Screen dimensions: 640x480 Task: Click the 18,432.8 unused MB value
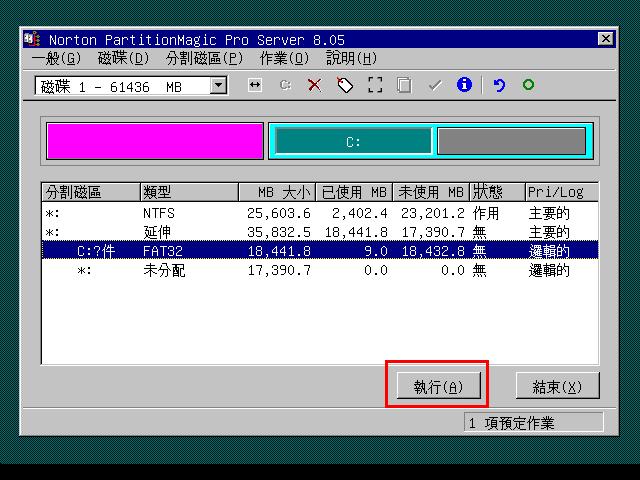pos(433,251)
